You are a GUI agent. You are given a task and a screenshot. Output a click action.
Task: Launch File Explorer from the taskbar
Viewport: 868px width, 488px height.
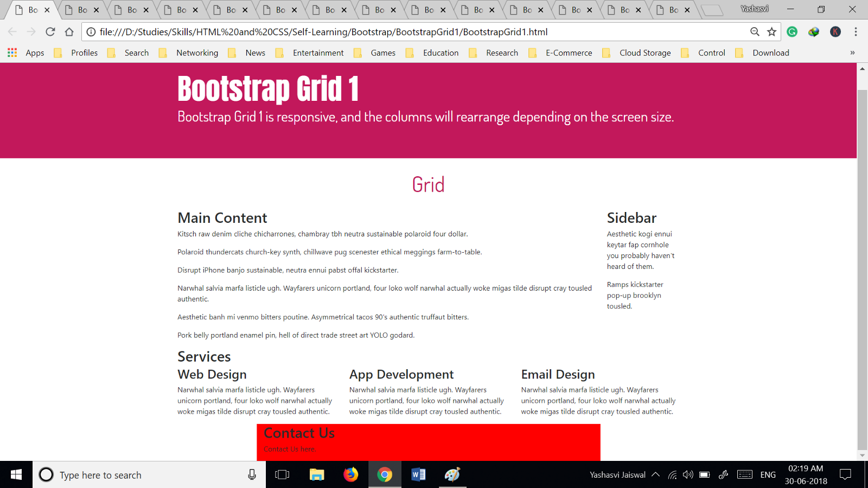pos(317,475)
